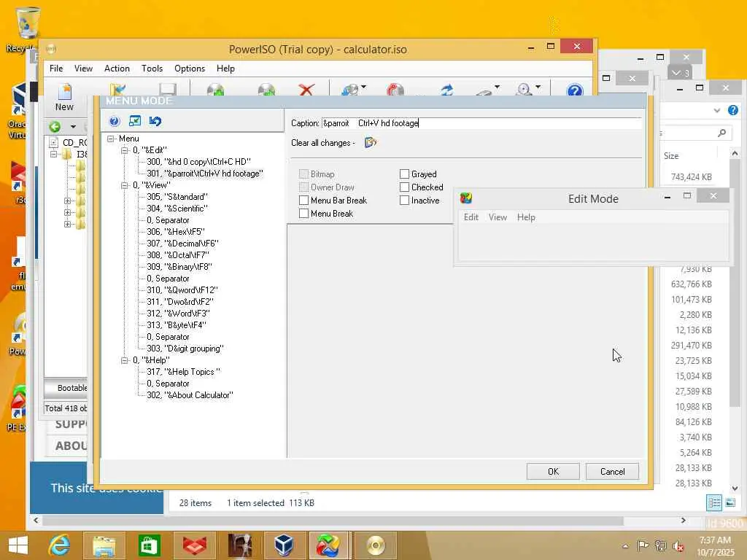Click the red fox icon on taskbar
This screenshot has width=747, height=560.
pos(194,545)
